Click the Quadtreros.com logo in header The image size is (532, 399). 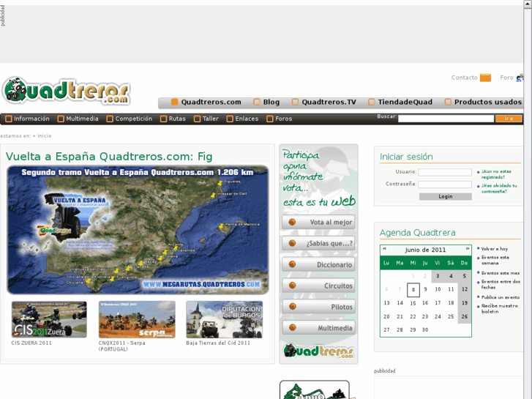pos(66,91)
